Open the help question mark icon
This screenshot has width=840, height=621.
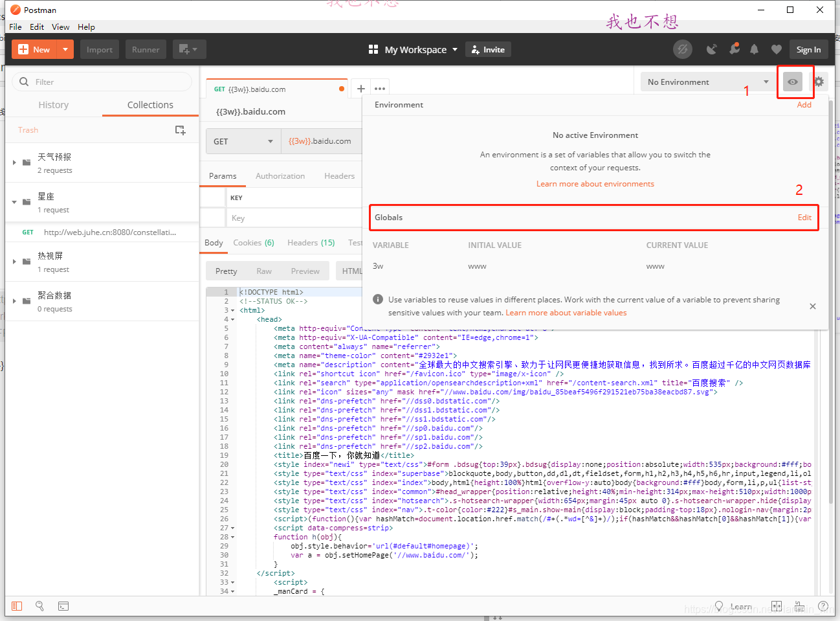click(x=823, y=607)
